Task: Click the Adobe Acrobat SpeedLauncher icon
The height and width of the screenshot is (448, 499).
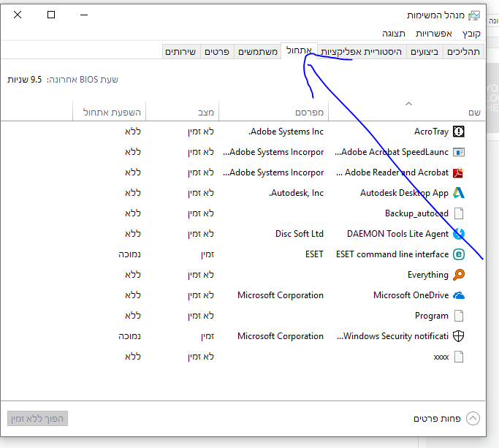Action: [x=459, y=152]
